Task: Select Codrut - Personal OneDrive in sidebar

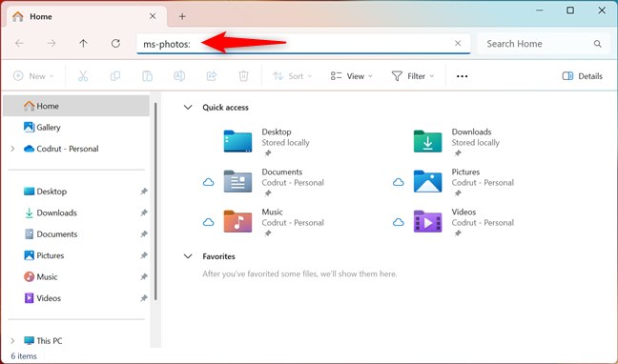Action: 61,149
